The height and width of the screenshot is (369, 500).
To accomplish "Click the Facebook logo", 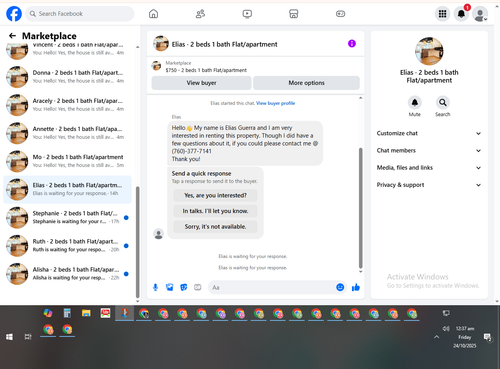I will (x=14, y=14).
